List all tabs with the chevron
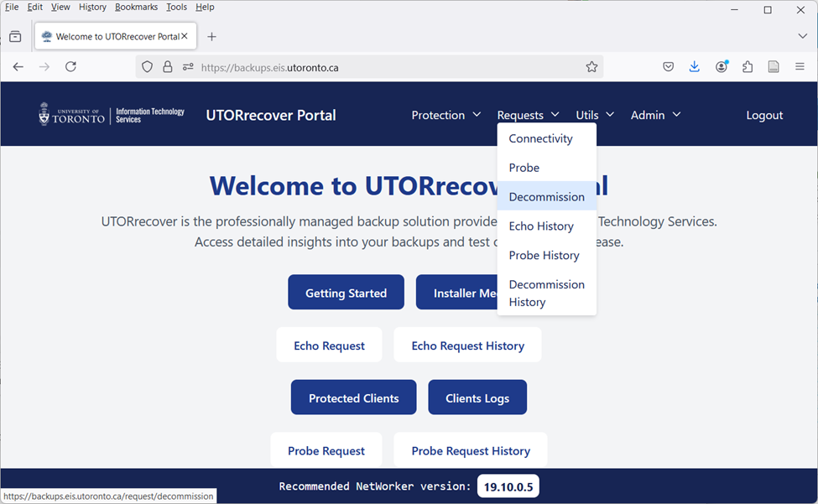This screenshot has width=818, height=504. tap(802, 36)
